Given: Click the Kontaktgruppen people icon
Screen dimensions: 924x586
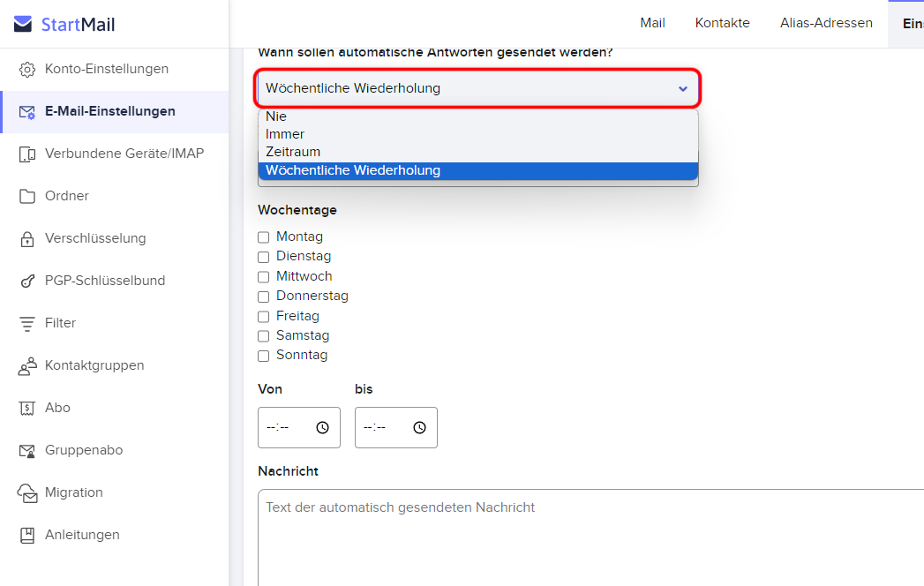Looking at the screenshot, I should [27, 366].
